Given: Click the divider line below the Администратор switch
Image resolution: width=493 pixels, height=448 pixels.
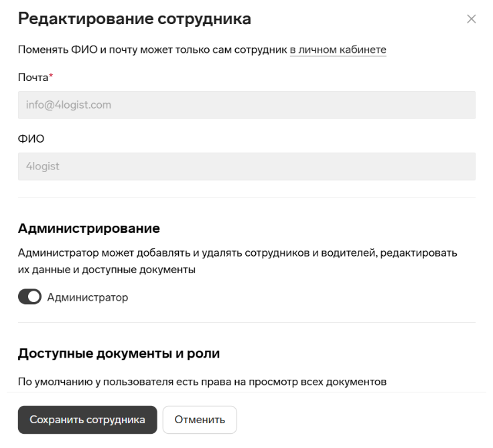Looking at the screenshot, I should pyautogui.click(x=246, y=322).
